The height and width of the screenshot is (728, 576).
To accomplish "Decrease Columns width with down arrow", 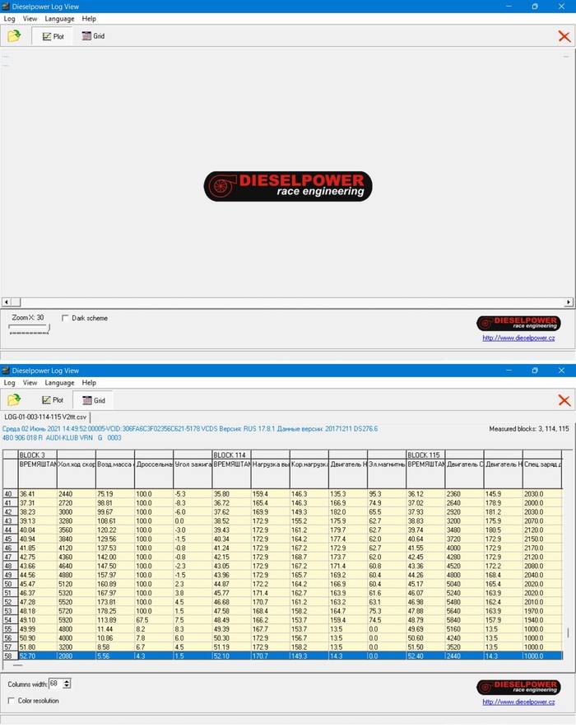I will (x=67, y=686).
